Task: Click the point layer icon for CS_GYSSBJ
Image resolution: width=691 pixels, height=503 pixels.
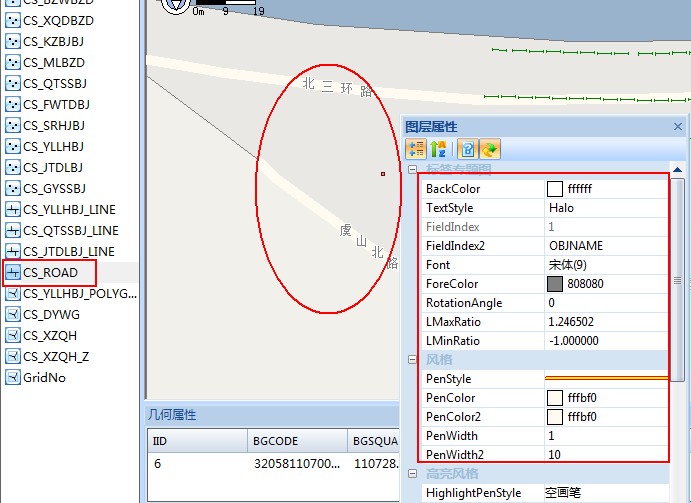Action: coord(13,189)
